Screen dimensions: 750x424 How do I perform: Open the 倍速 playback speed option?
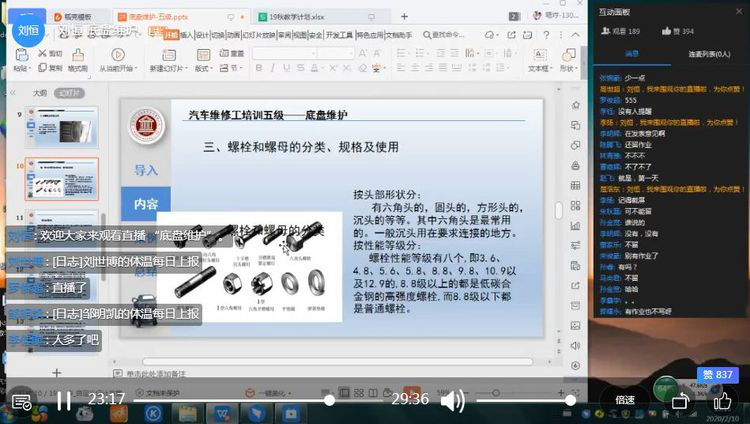(x=624, y=400)
